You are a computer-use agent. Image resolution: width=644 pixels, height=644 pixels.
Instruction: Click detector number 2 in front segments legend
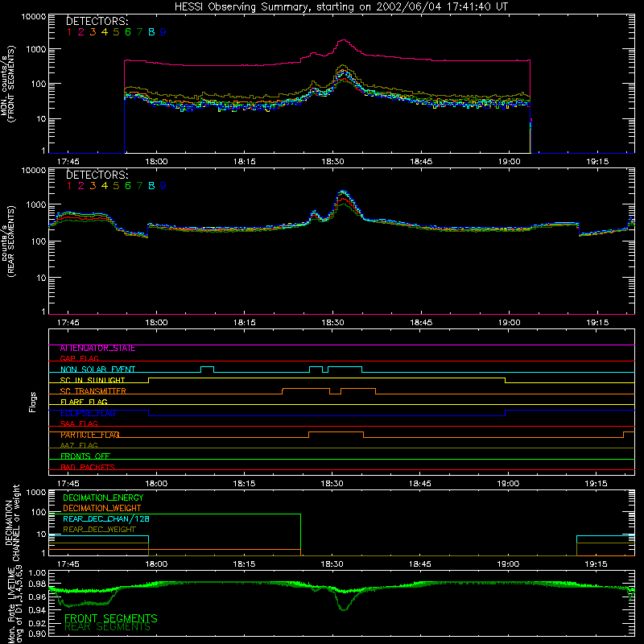pos(81,32)
